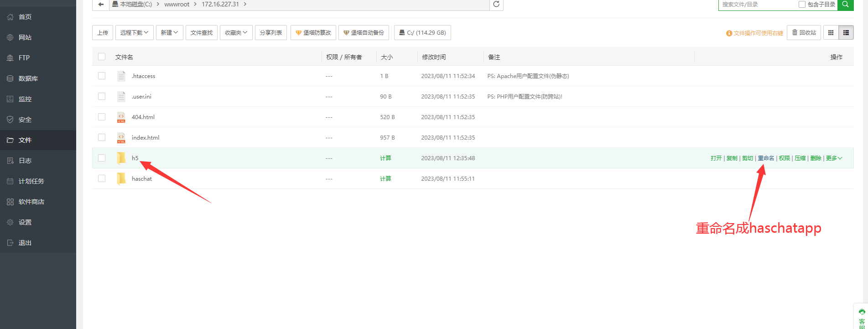868x329 pixels.
Task: Click 剪切 in the h5 row
Action: pos(748,158)
